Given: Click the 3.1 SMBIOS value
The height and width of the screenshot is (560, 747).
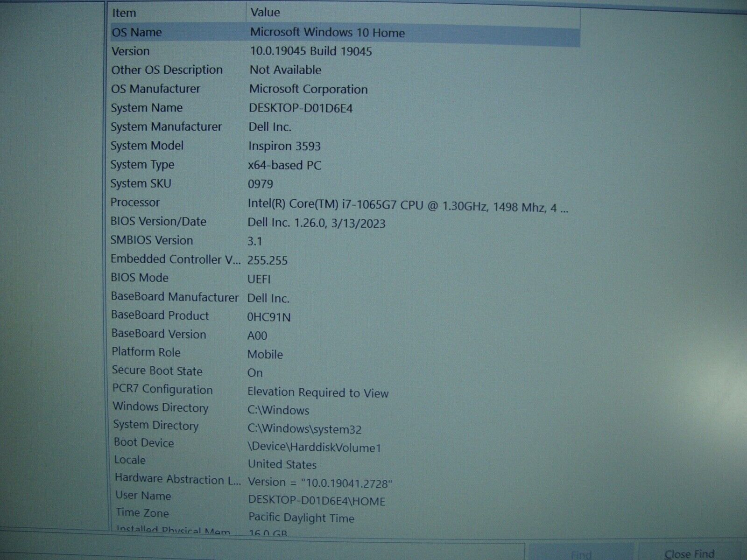Looking at the screenshot, I should [254, 241].
